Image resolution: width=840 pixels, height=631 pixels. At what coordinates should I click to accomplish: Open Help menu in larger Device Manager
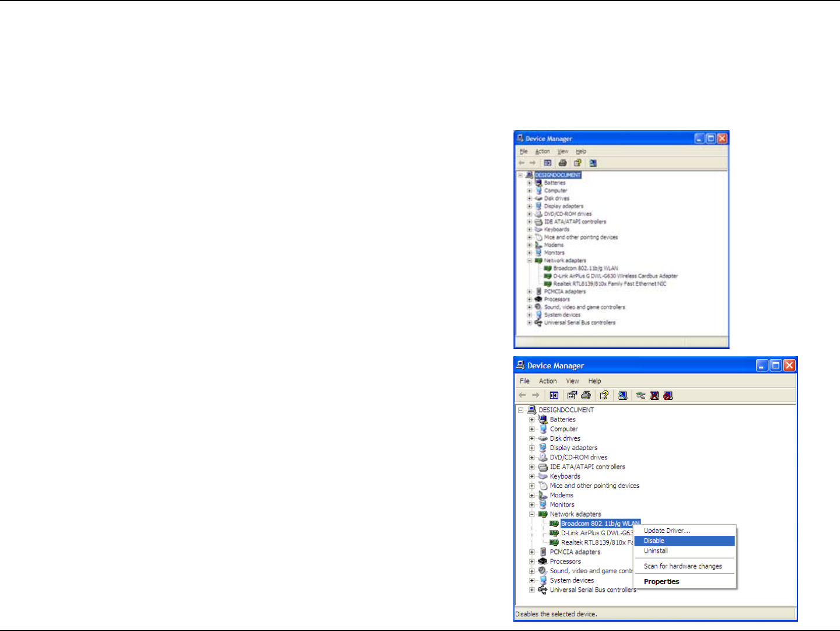click(x=594, y=381)
